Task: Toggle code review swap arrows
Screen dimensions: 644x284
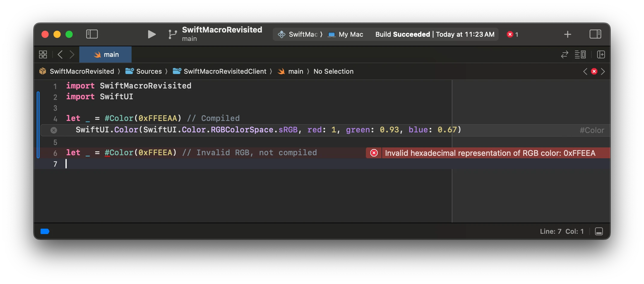Action: pos(565,54)
